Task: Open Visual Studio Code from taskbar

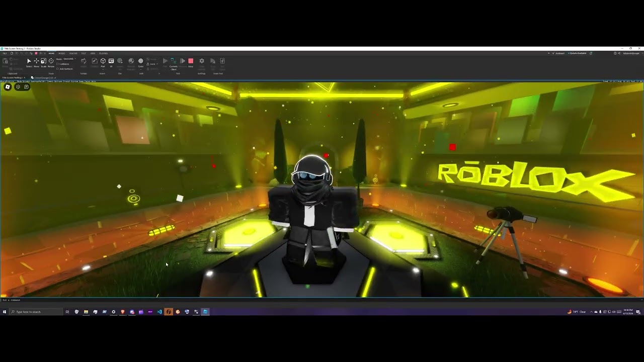Action: pos(159,312)
